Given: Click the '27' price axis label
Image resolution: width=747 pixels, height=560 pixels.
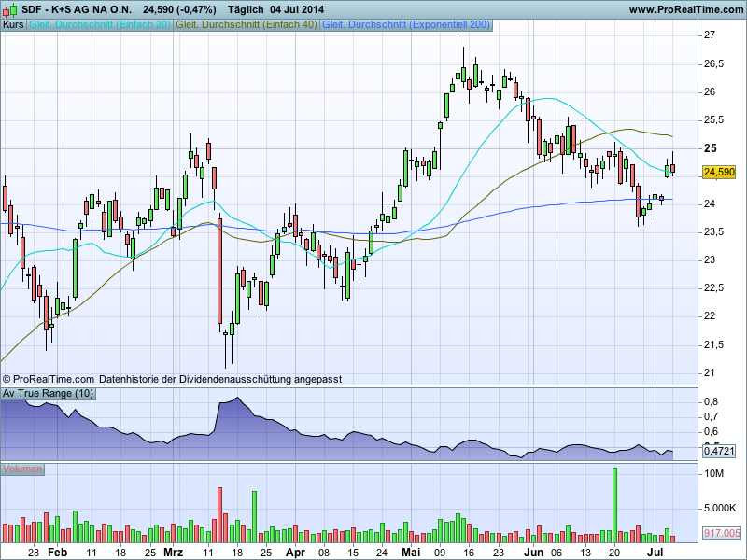Looking at the screenshot, I should tap(710, 35).
